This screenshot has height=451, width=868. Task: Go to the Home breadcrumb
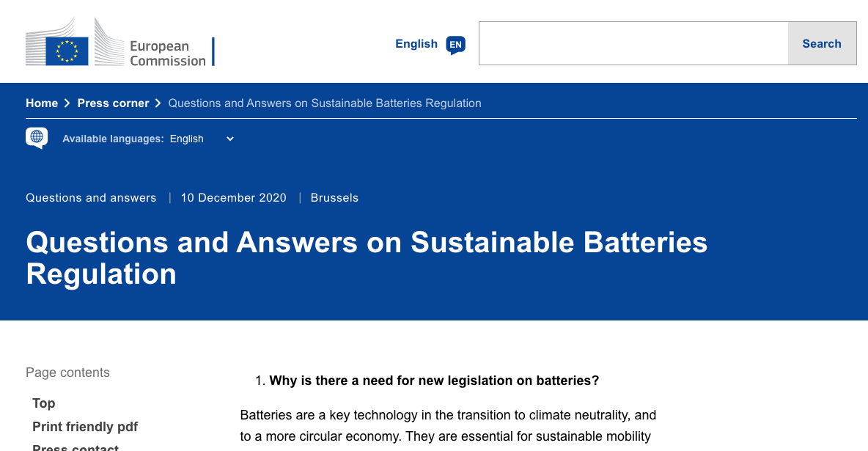click(x=42, y=103)
